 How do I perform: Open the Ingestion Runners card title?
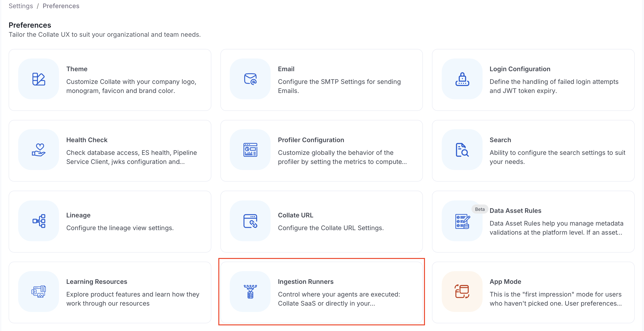click(x=306, y=282)
